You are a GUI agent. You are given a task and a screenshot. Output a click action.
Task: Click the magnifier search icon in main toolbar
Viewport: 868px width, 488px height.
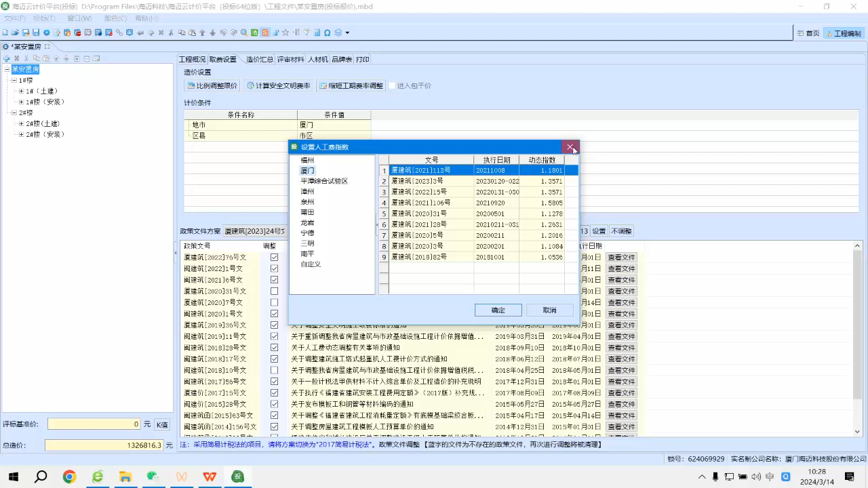coord(244,33)
